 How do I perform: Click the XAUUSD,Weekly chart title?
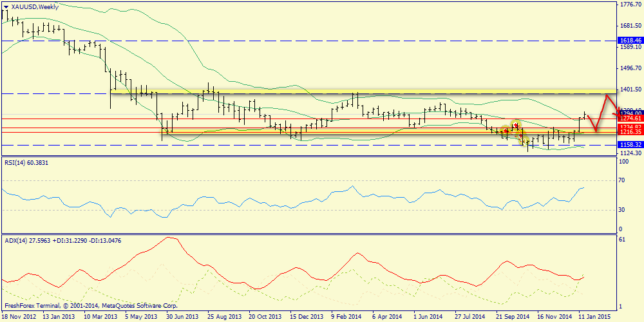pos(35,7)
